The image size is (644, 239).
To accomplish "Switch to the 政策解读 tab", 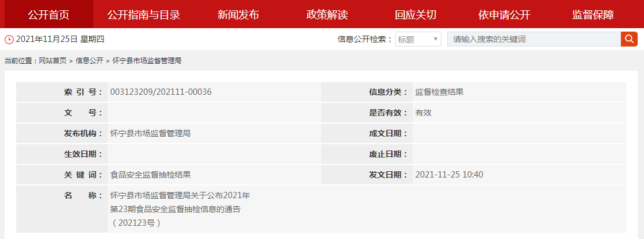I will (x=327, y=15).
